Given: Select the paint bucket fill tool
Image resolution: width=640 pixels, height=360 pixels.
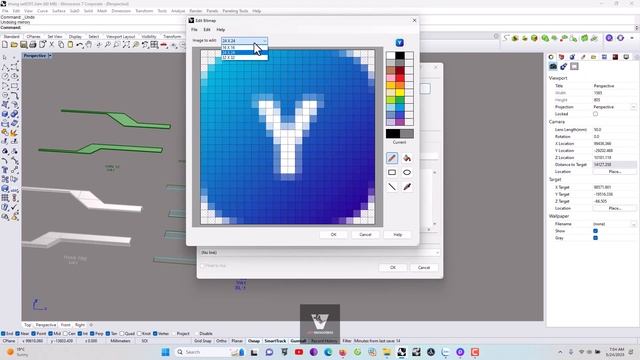Looking at the screenshot, I should [407, 158].
